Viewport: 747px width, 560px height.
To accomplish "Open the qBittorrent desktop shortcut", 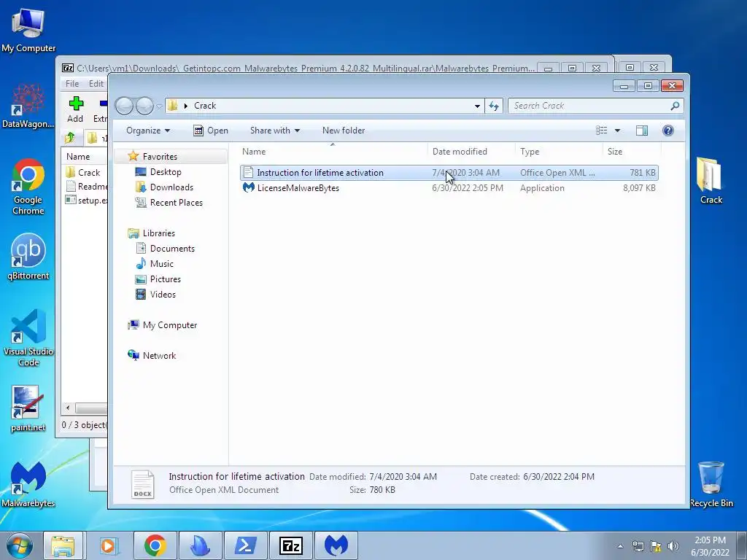I will (28, 256).
